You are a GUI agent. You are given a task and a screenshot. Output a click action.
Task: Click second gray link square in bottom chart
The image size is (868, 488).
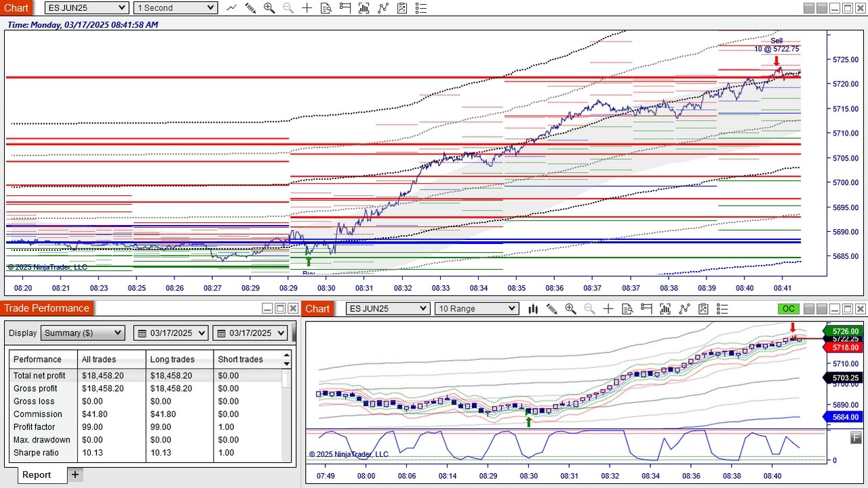821,308
